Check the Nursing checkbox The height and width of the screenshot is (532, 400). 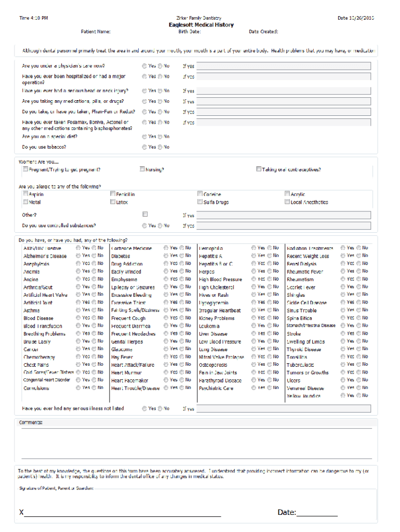[142, 169]
